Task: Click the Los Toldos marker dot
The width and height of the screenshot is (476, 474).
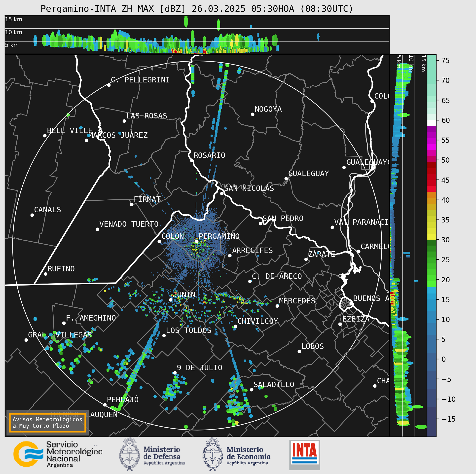Action: pyautogui.click(x=164, y=335)
